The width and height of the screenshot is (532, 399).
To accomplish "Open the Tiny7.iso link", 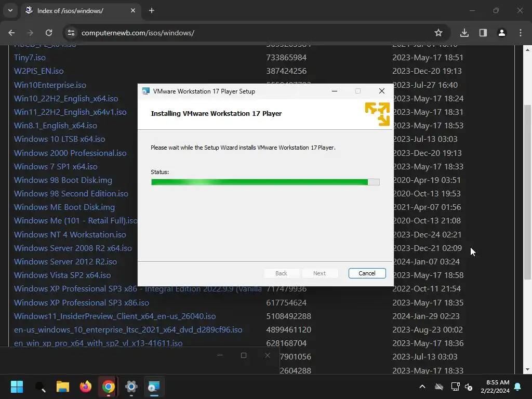I will coord(30,58).
